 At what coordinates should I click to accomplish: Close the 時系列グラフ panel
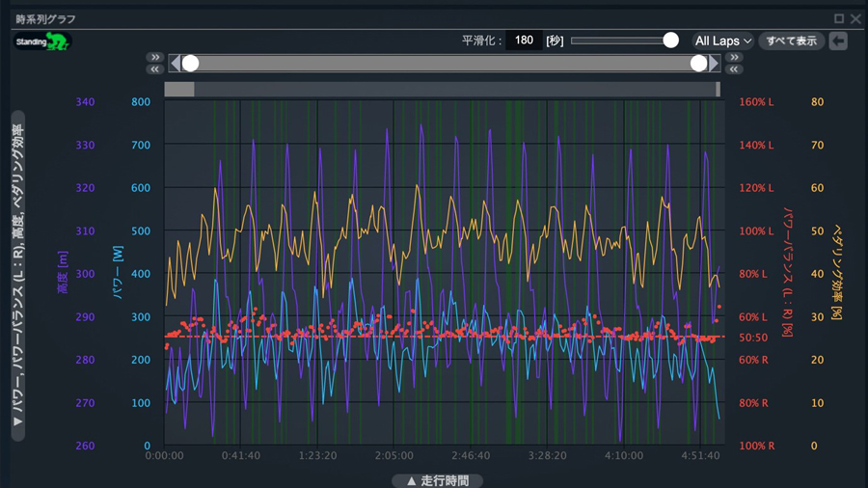pyautogui.click(x=855, y=18)
